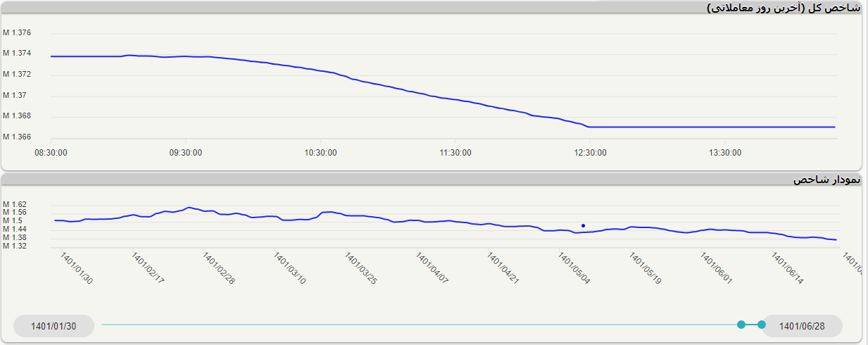Click the نمودار شاخص panel header
The image size is (868, 345).
[x=826, y=180]
